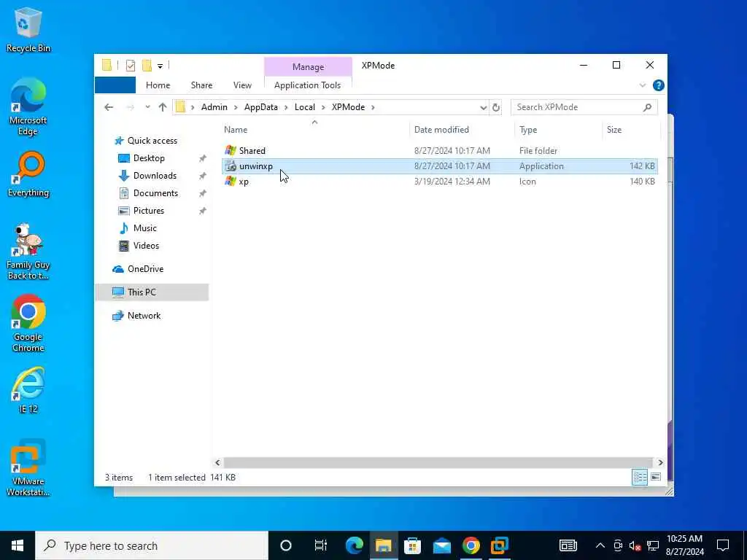
Task: Click the Properties checkmark icon in quick access toolbar
Action: (130, 66)
